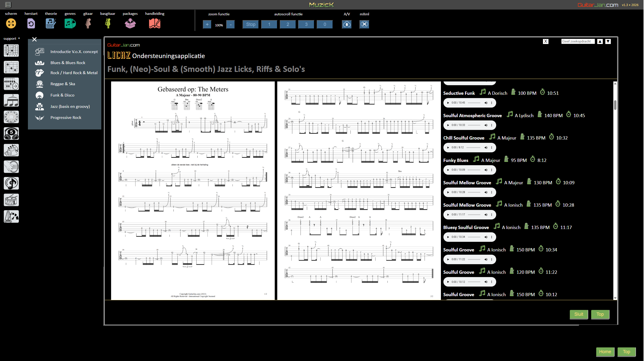Open the drum icon in the sidebar
Image resolution: width=644 pixels, height=361 pixels.
(x=11, y=200)
